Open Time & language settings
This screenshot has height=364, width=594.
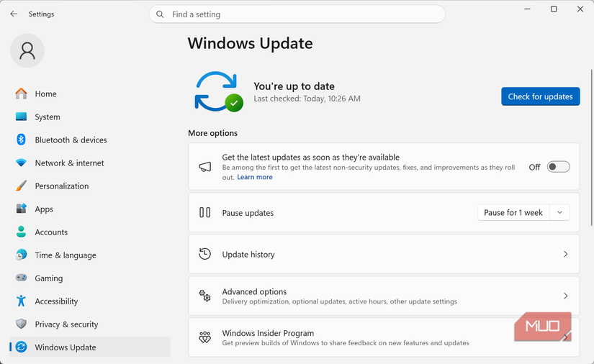point(90,255)
